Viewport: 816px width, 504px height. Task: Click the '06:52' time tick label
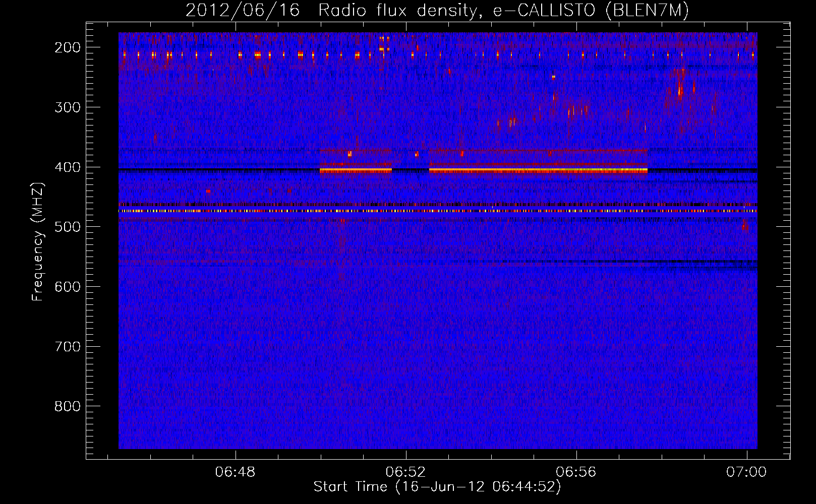click(x=405, y=472)
